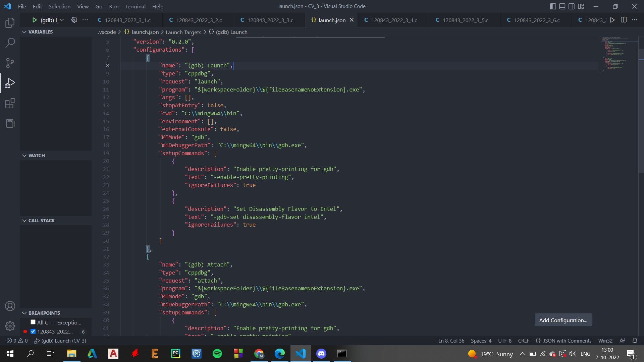This screenshot has width=644, height=362.
Task: Enable All C++ Exceptions breakpoint checkbox
Action: click(33, 322)
